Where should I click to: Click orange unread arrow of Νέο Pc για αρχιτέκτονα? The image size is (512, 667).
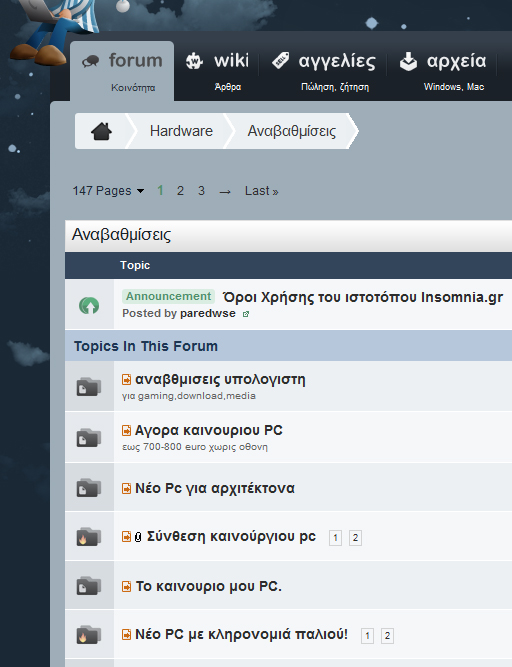(126, 488)
